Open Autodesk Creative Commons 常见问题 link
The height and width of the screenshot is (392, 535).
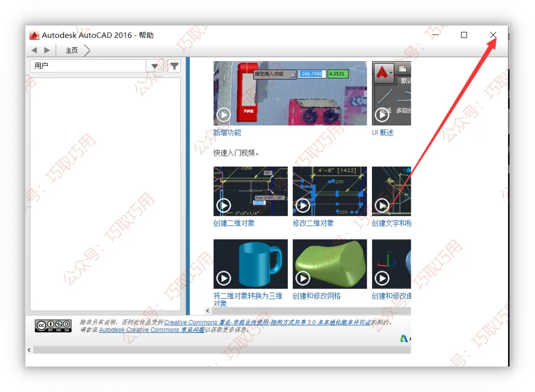click(151, 329)
